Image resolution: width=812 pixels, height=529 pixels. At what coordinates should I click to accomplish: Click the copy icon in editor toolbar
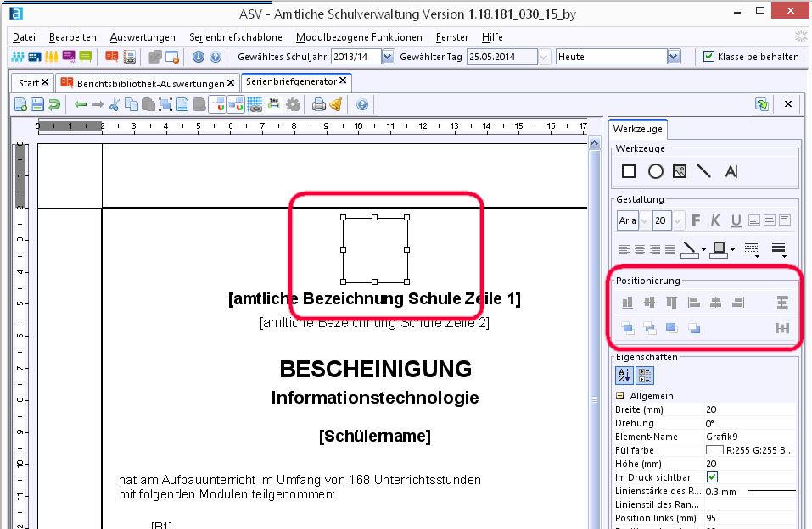tap(132, 105)
